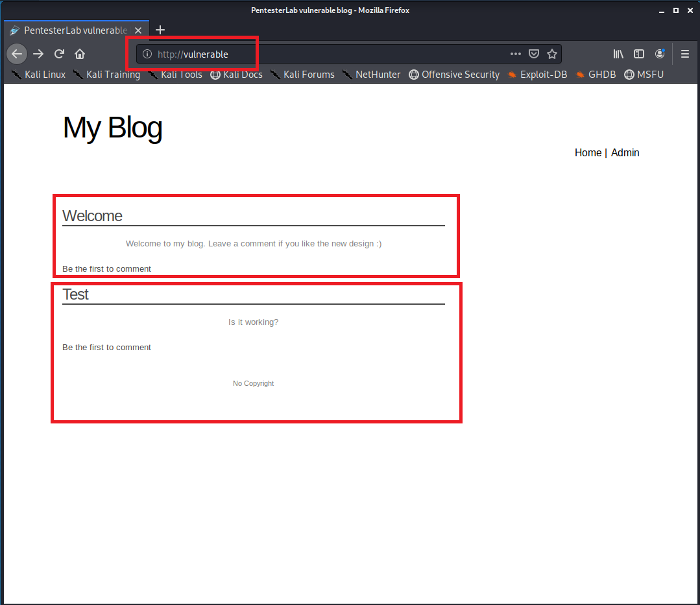Toggle the sidebar view icon
700x605 pixels.
pos(639,54)
